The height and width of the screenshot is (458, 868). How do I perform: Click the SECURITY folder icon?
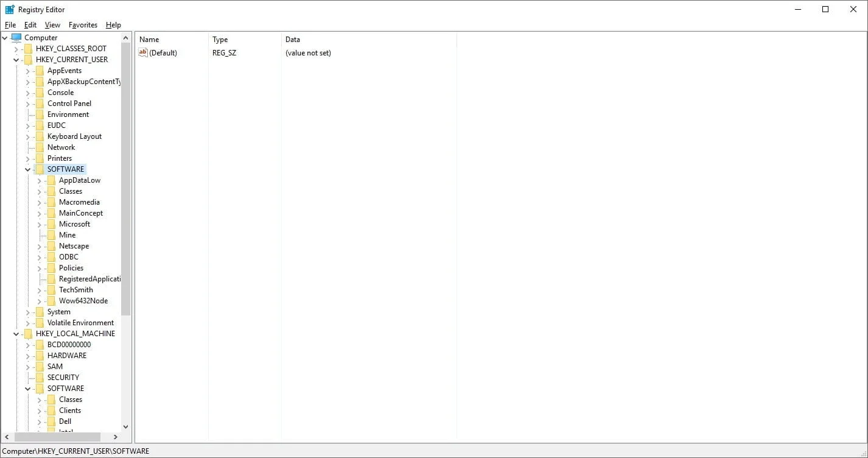pos(40,377)
